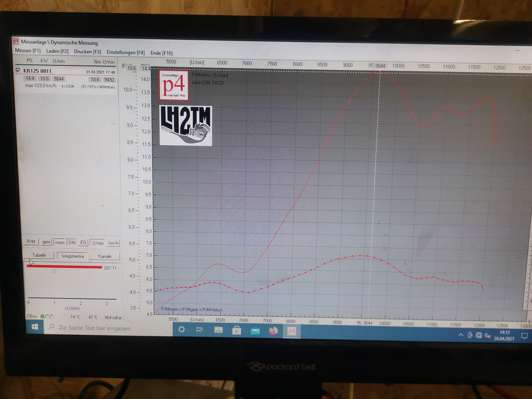Open Einstellungen [F4] menu
Viewport: 532px width, 399px height.
pyautogui.click(x=126, y=52)
